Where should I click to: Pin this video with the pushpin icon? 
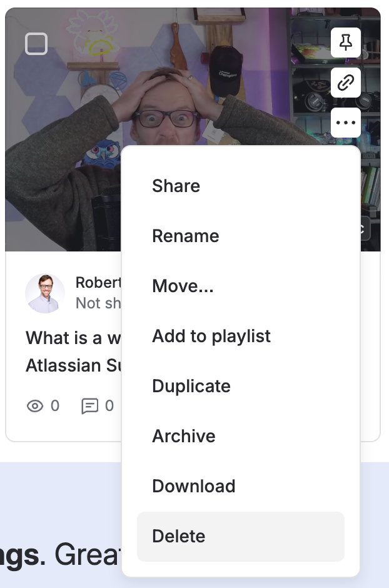(x=345, y=43)
